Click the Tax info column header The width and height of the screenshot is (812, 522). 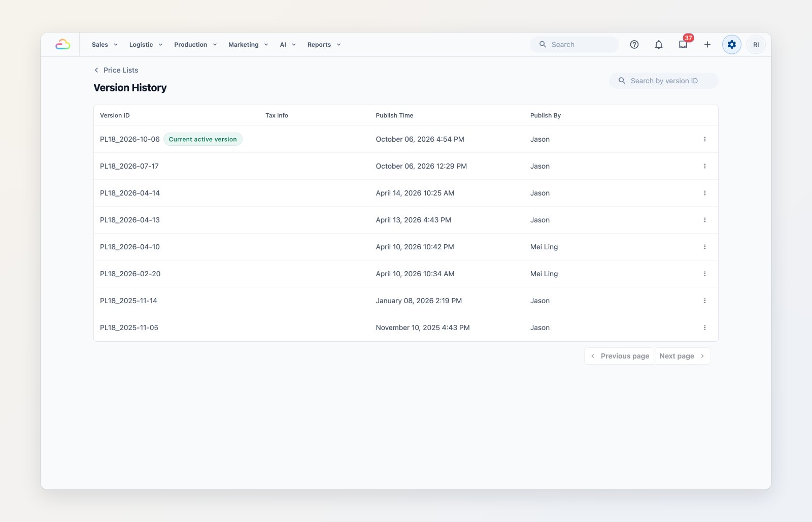[x=277, y=115]
